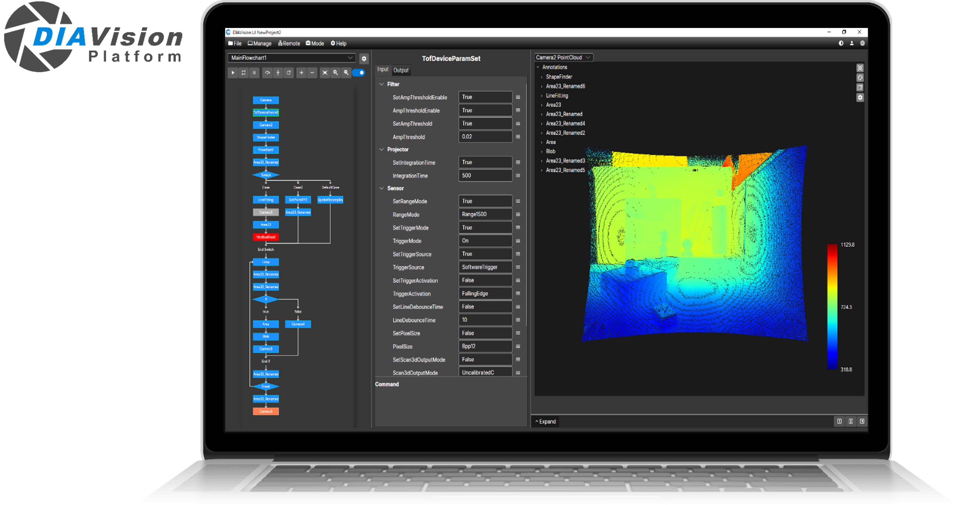Select the Loop node in flowchart
This screenshot has height=505, width=980.
pyautogui.click(x=266, y=262)
